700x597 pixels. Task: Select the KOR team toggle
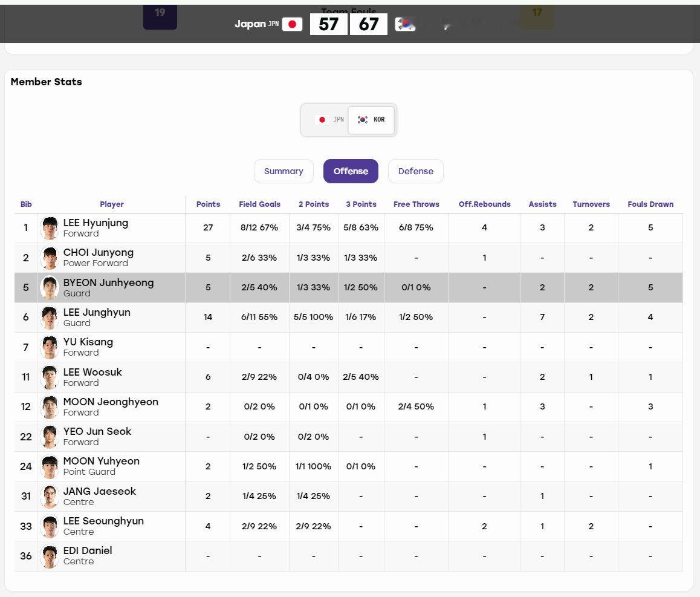click(x=371, y=120)
